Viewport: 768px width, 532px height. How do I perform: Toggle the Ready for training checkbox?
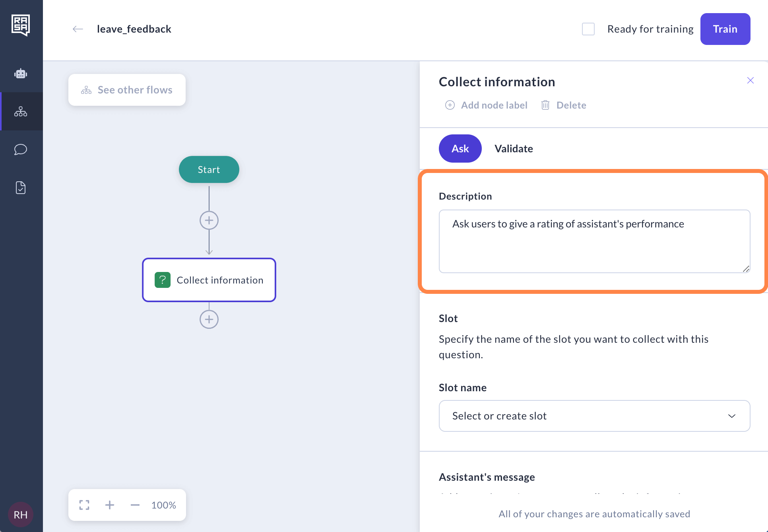point(589,28)
